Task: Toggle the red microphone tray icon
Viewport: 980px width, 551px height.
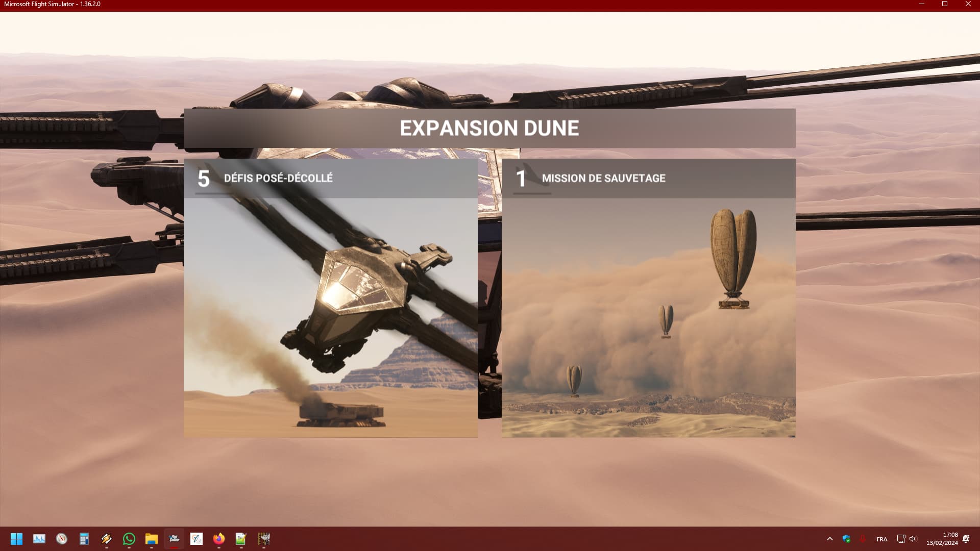Action: click(x=863, y=539)
